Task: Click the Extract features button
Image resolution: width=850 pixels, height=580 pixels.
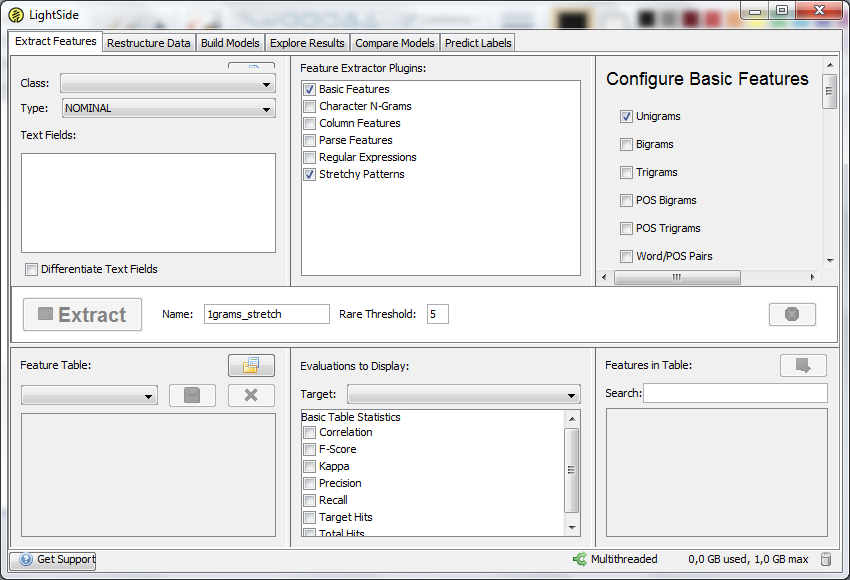Action: (x=82, y=314)
